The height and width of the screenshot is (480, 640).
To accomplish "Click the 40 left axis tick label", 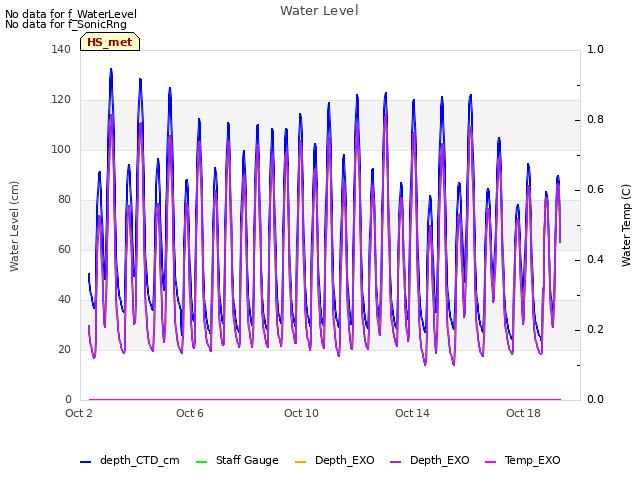I will (64, 300).
